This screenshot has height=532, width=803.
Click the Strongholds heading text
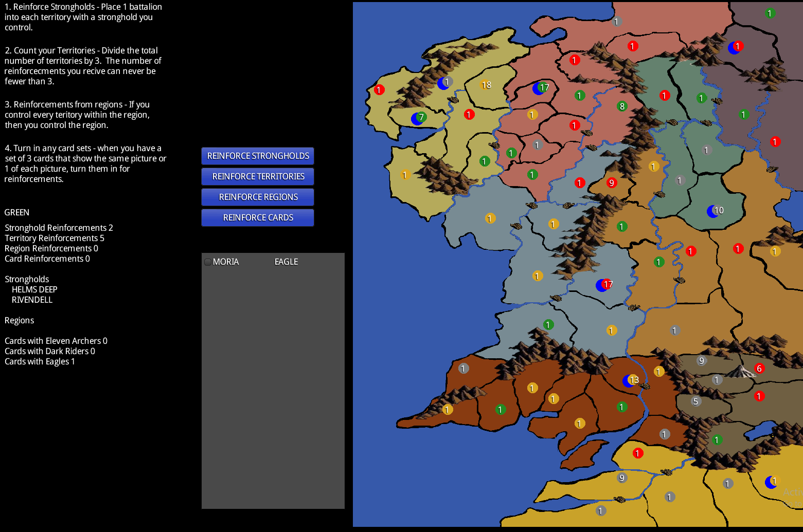point(27,279)
